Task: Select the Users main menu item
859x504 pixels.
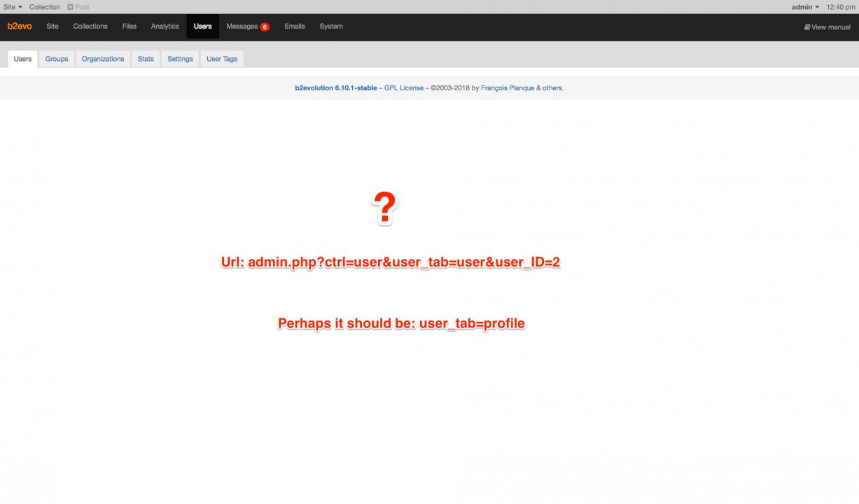Action: click(203, 27)
